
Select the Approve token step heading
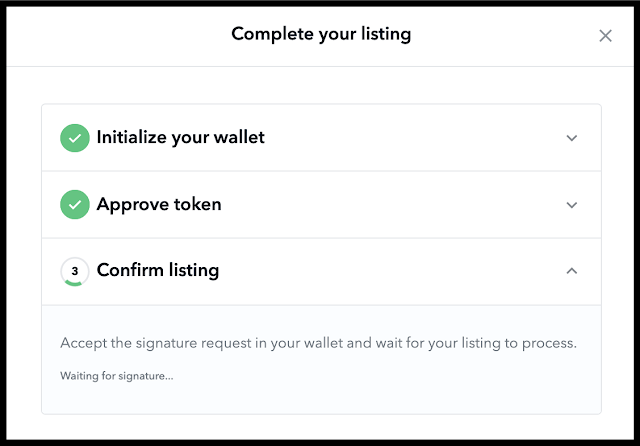159,205
